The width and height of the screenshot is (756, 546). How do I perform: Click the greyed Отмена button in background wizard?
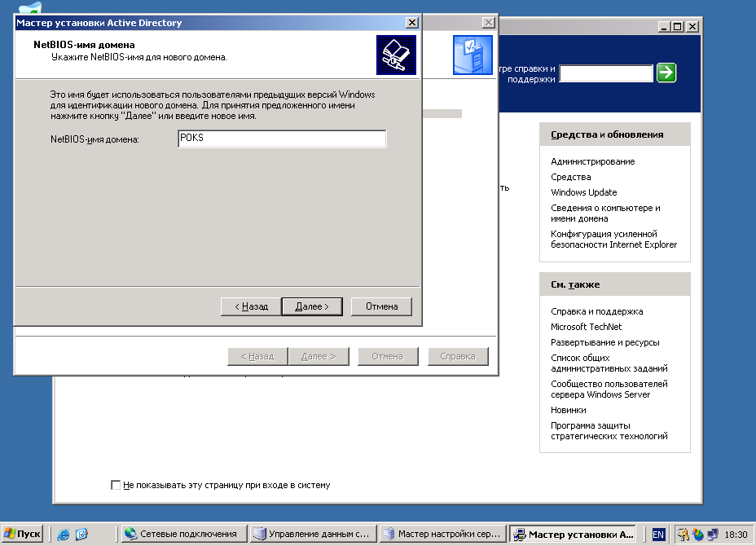click(x=388, y=356)
